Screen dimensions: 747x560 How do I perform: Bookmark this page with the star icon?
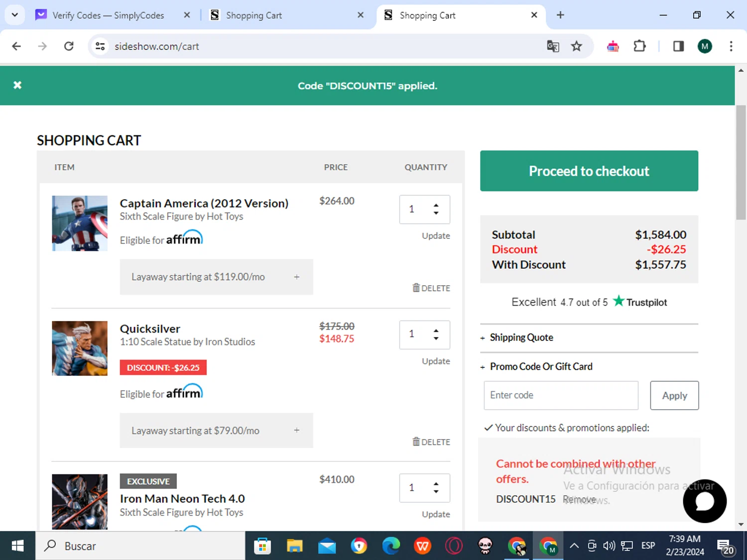pos(577,46)
